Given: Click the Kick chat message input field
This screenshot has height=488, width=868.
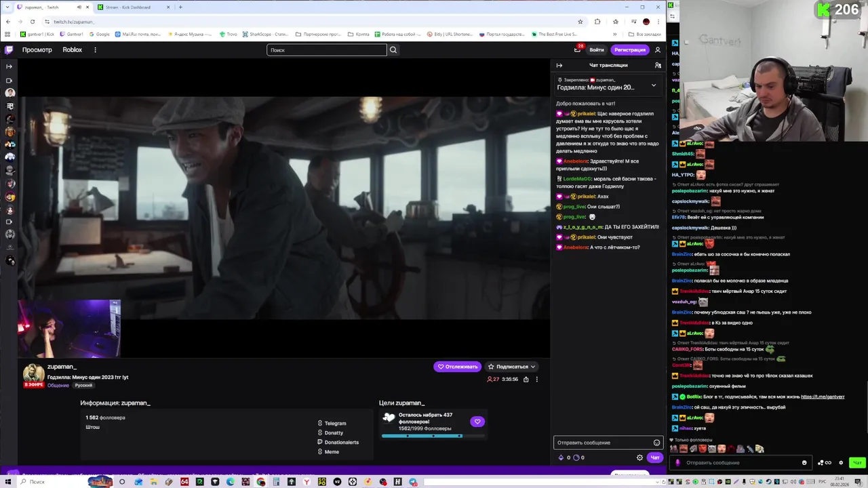Looking at the screenshot, I should [x=741, y=463].
